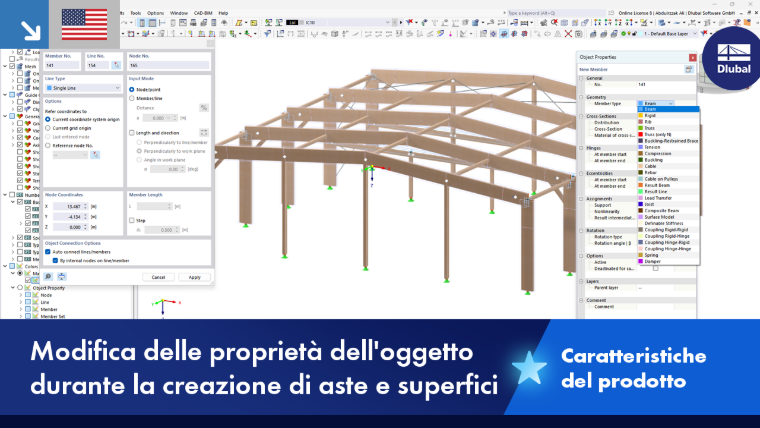Image resolution: width=760 pixels, height=428 pixels.
Task: Open the Help menu
Action: (223, 13)
